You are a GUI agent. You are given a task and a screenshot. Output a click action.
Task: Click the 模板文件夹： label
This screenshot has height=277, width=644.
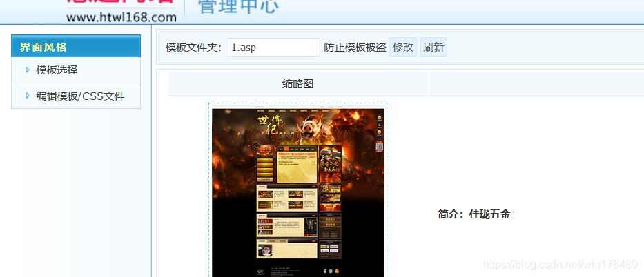(x=194, y=48)
